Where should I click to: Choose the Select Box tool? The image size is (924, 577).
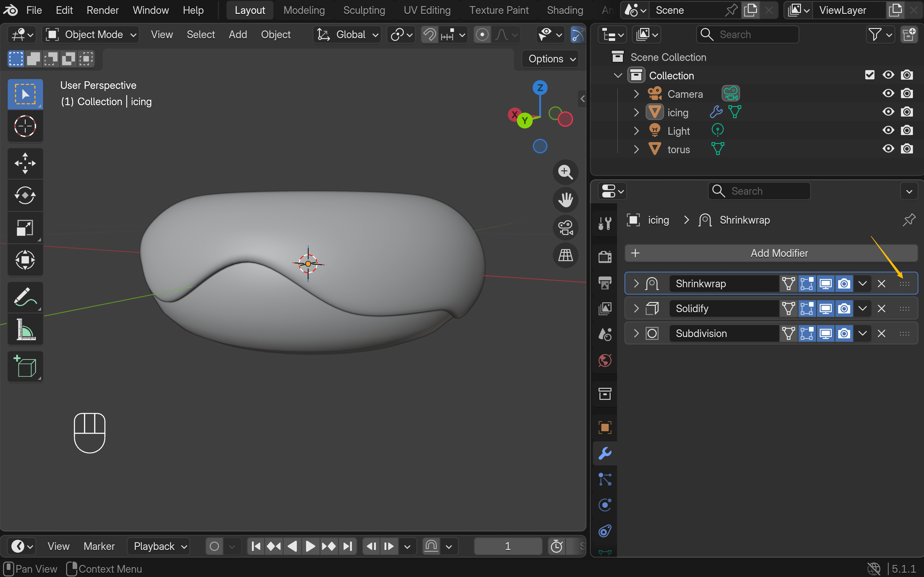click(x=25, y=94)
